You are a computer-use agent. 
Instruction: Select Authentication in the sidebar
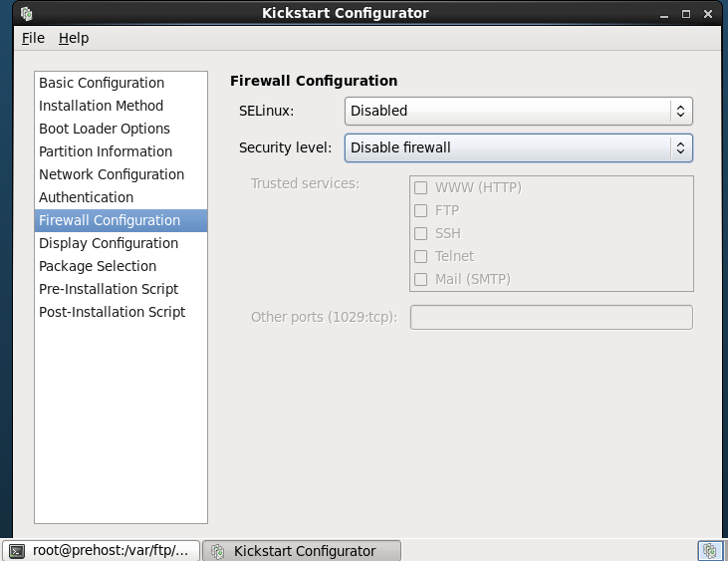tap(121, 197)
